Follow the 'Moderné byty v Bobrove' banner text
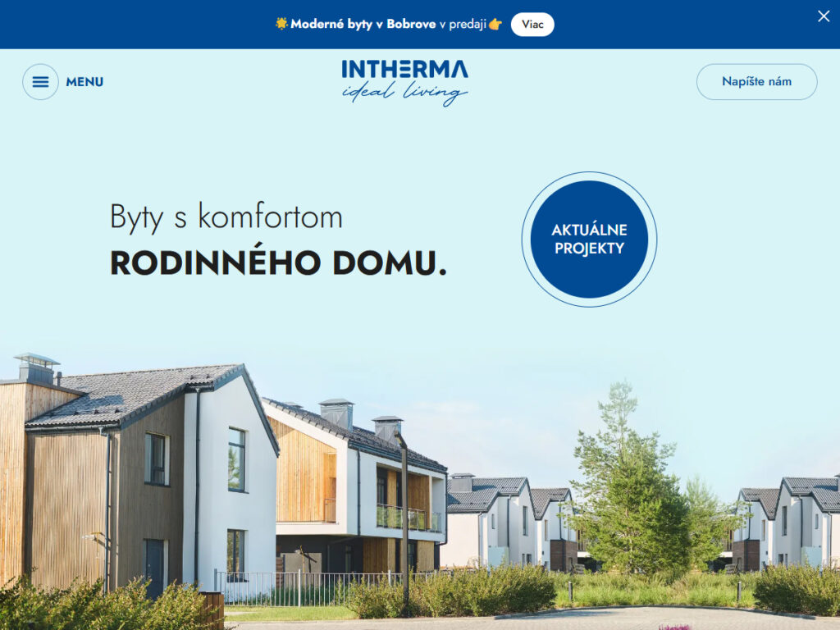The image size is (840, 630). point(363,24)
